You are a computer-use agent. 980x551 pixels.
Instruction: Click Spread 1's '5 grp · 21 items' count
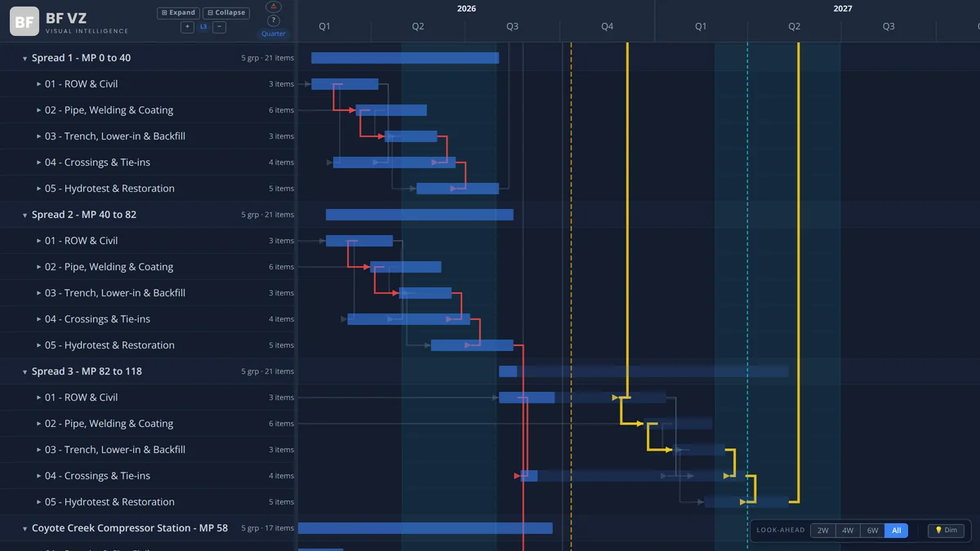[268, 59]
